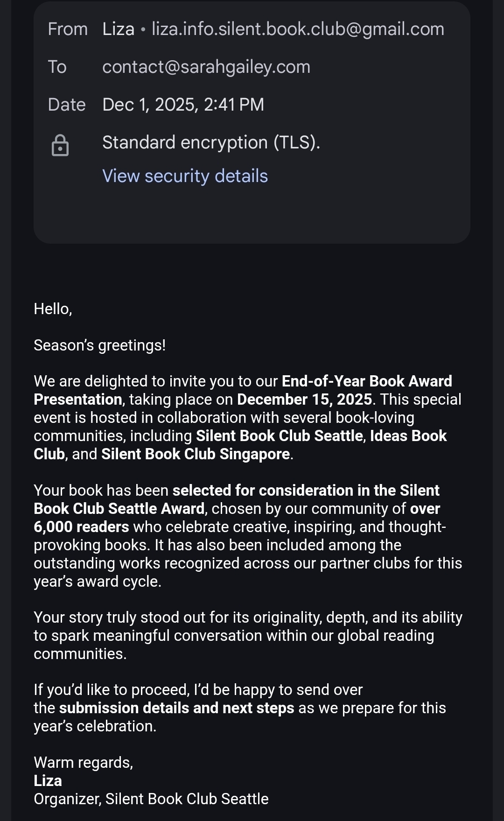Click the Warm regards closing line
504x821 pixels.
coord(83,763)
